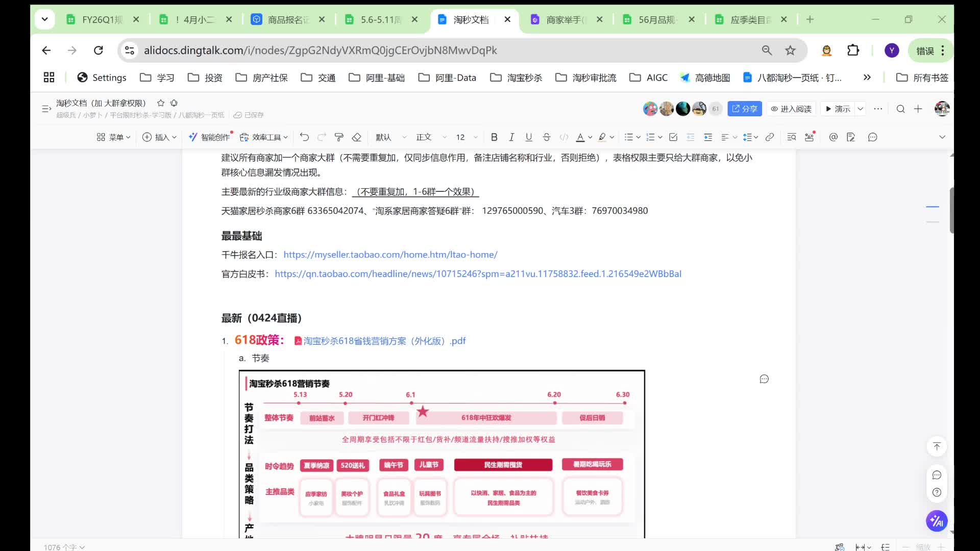Add a comment via the comment bubble icon
The height and width of the screenshot is (551, 980).
(873, 137)
